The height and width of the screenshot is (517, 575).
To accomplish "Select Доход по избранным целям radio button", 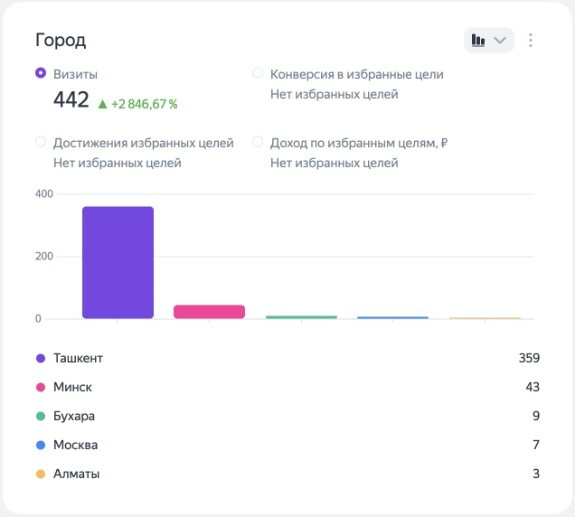I will (257, 142).
